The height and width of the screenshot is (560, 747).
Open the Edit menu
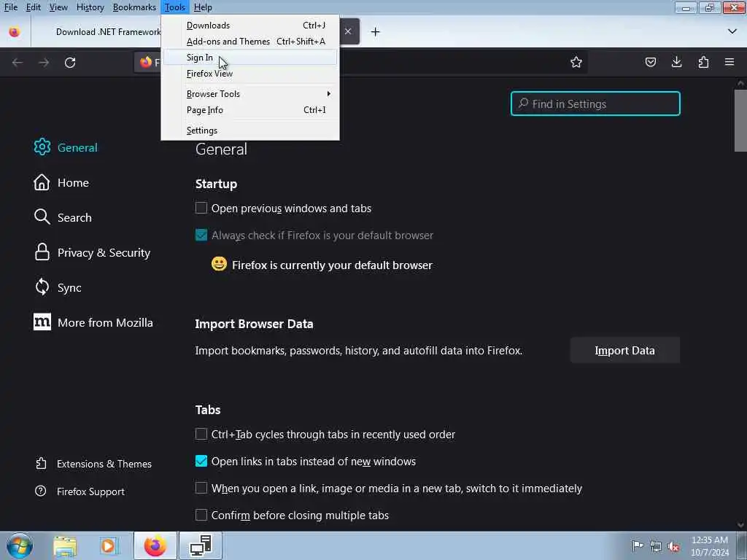tap(33, 7)
